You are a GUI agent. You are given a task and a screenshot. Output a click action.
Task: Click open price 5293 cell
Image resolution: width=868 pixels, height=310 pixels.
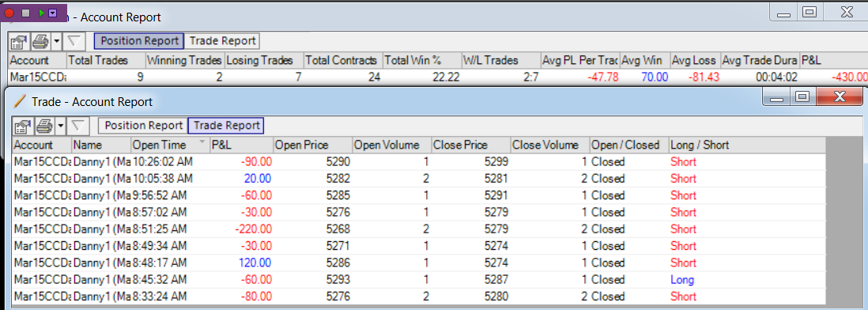[x=313, y=280]
